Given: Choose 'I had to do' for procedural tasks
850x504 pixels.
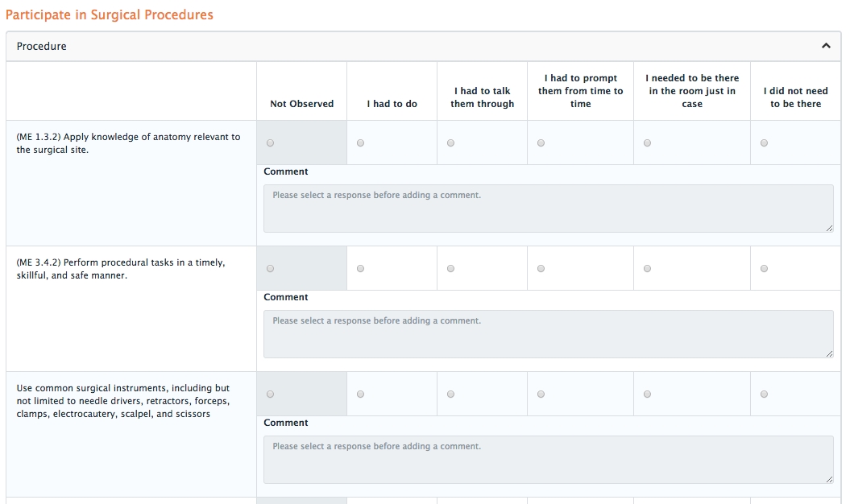Looking at the screenshot, I should click(x=360, y=269).
